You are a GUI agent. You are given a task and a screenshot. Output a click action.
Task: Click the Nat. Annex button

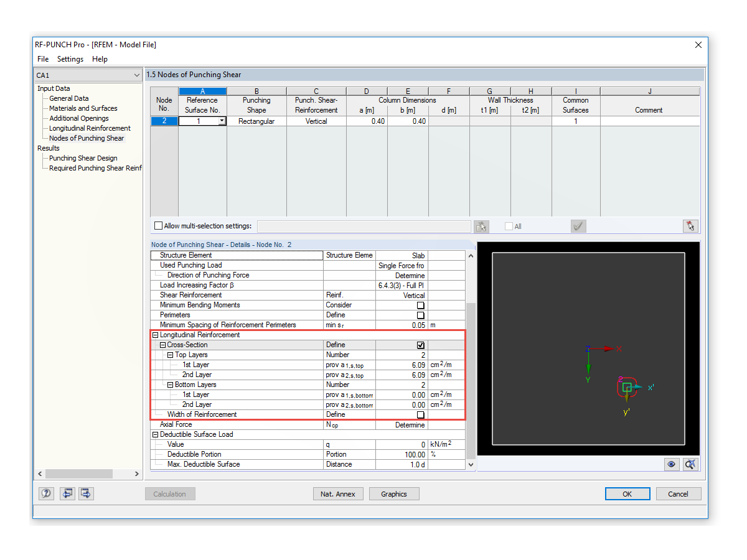pyautogui.click(x=338, y=494)
